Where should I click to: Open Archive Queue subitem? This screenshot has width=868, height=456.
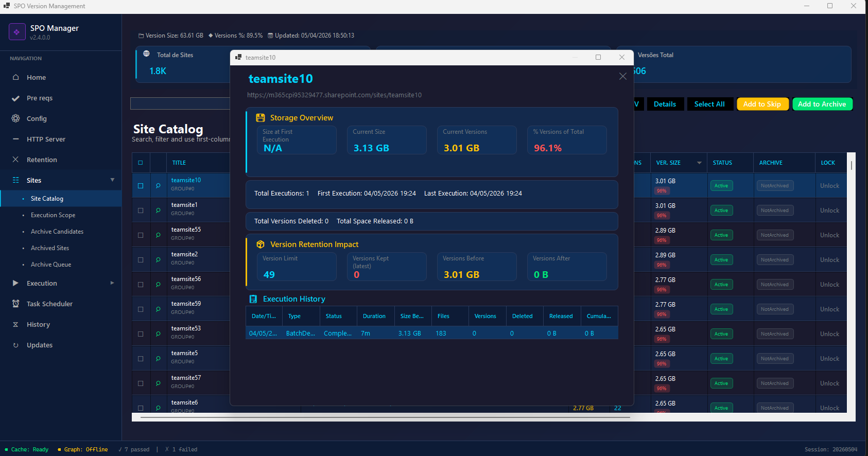point(51,265)
